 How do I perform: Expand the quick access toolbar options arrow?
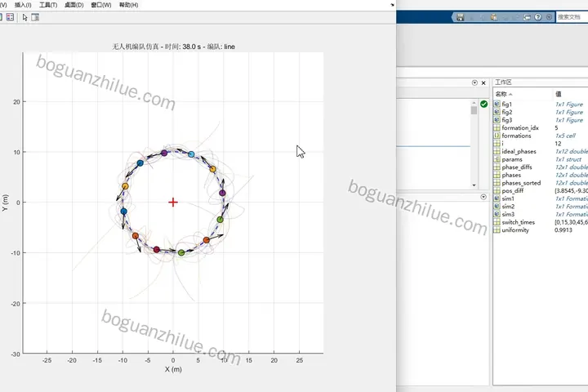click(549, 17)
